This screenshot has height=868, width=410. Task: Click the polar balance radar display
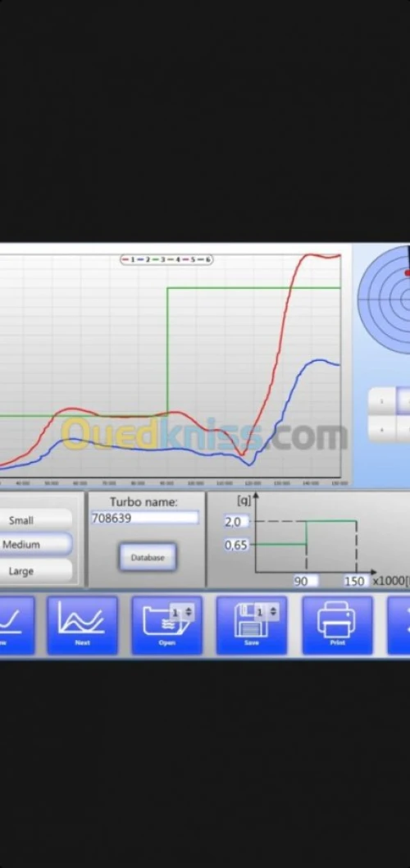pos(385,299)
